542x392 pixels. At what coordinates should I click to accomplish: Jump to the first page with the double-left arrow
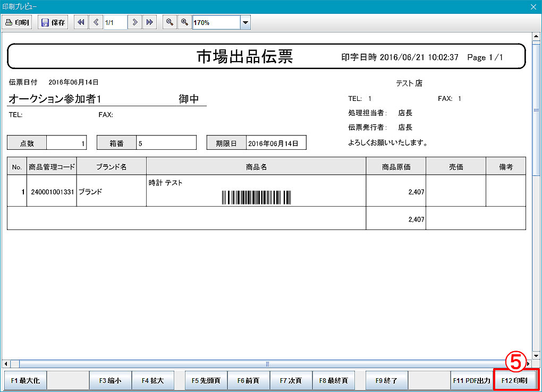[x=80, y=22]
